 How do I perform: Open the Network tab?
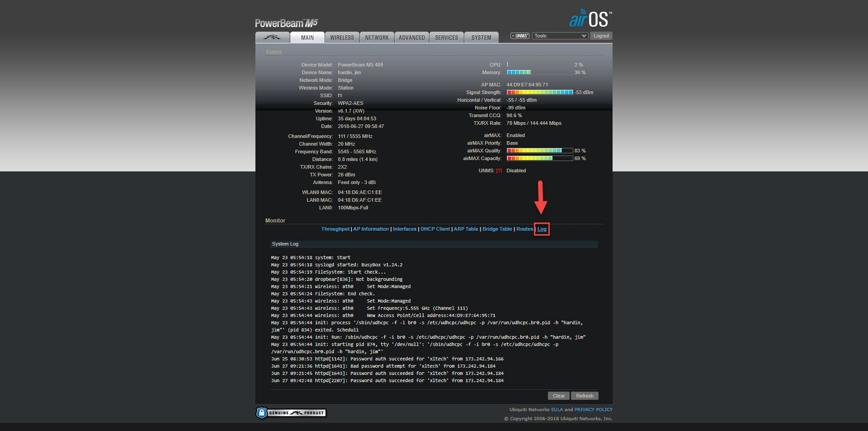(377, 38)
